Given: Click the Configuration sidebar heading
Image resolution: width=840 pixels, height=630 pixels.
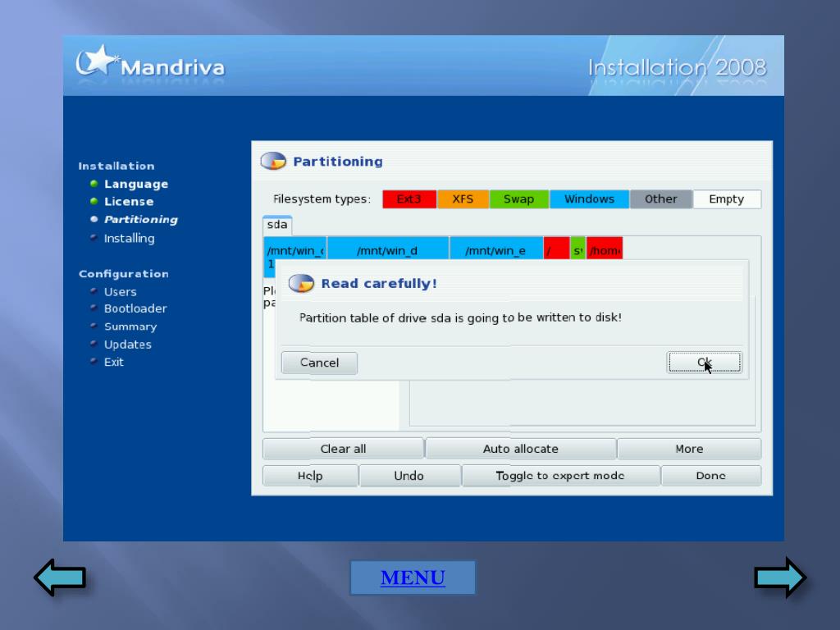Looking at the screenshot, I should pyautogui.click(x=124, y=274).
